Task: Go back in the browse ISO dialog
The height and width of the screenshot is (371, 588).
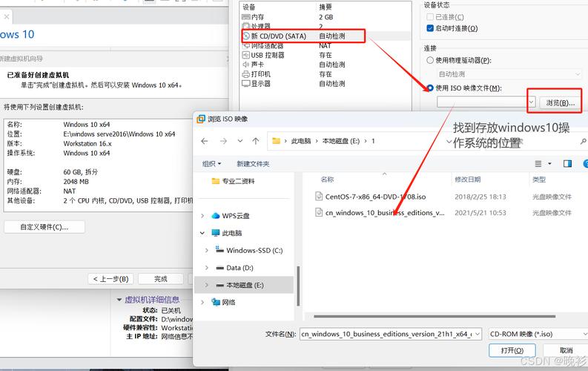Action: point(205,141)
